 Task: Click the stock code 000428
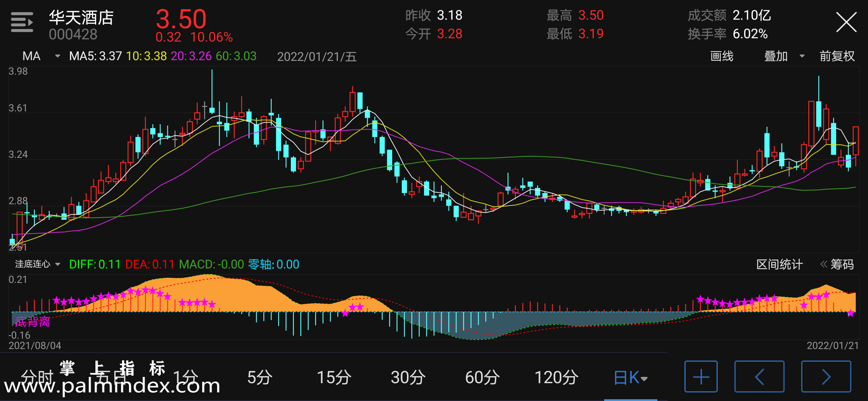pos(73,35)
